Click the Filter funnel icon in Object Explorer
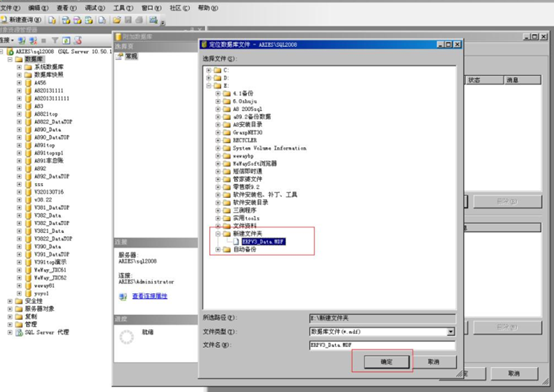Viewport: 554px width, 392px height. pyautogui.click(x=55, y=41)
